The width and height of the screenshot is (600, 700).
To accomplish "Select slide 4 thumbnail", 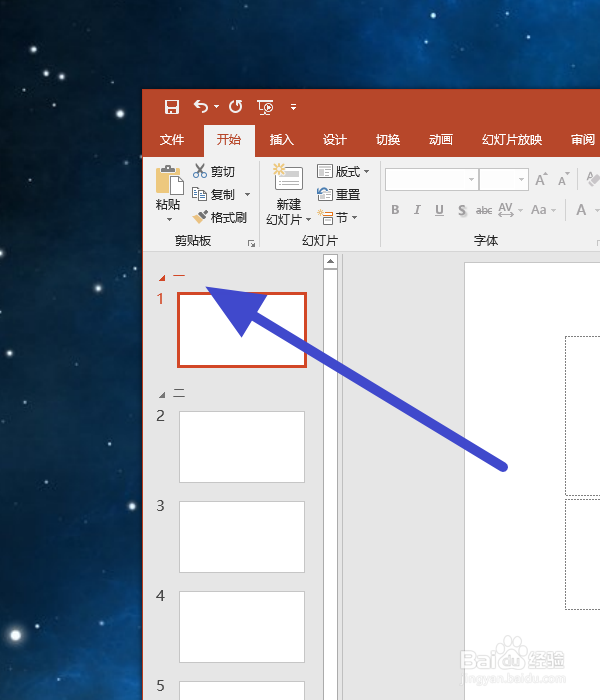I will point(242,627).
